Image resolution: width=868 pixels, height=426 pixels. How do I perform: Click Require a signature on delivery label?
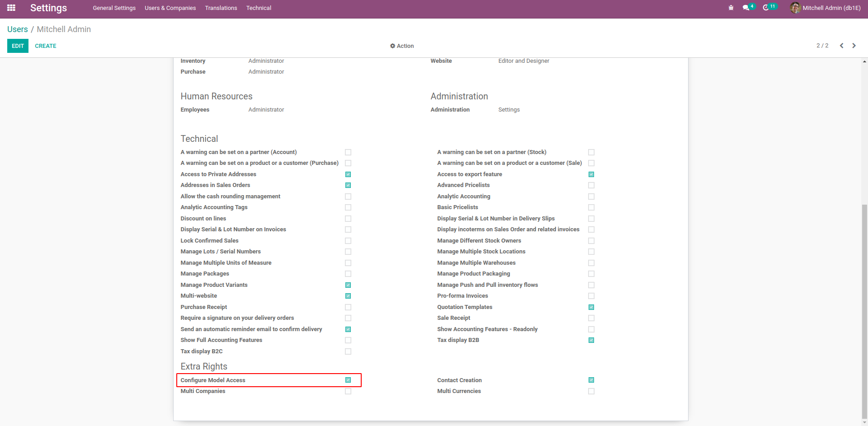pos(237,318)
